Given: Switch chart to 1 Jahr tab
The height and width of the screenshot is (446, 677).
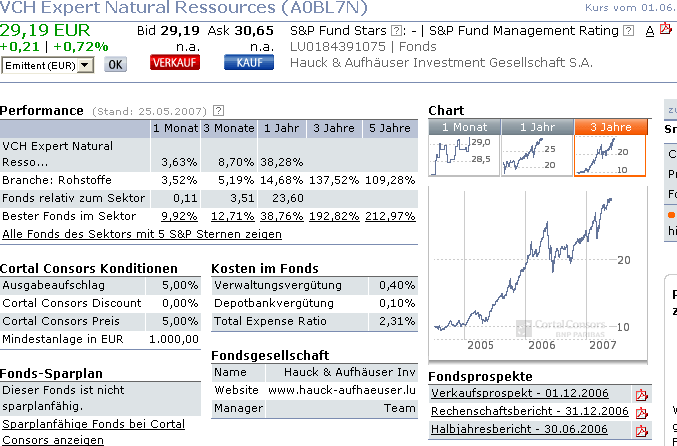Looking at the screenshot, I should click(536, 127).
